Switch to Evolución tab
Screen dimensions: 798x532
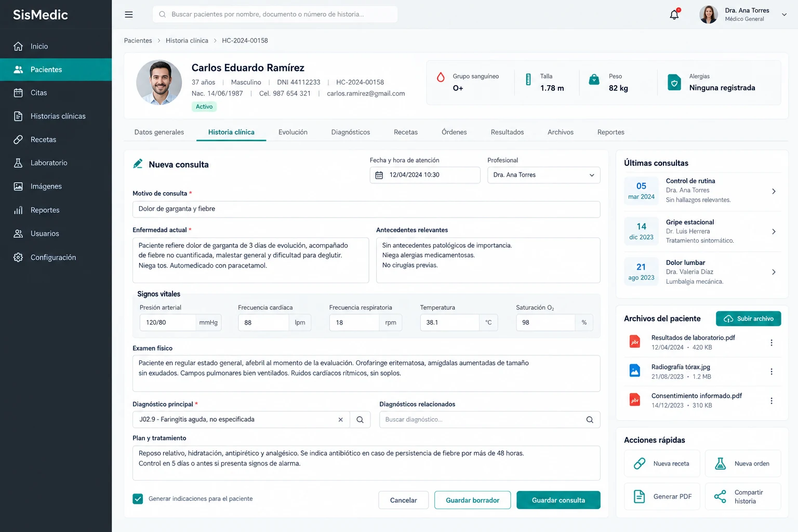(x=293, y=132)
